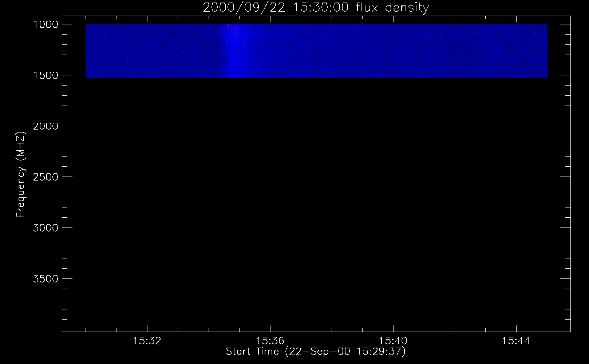Select the 2000 frequency tick label
589x364 pixels.
tap(46, 126)
